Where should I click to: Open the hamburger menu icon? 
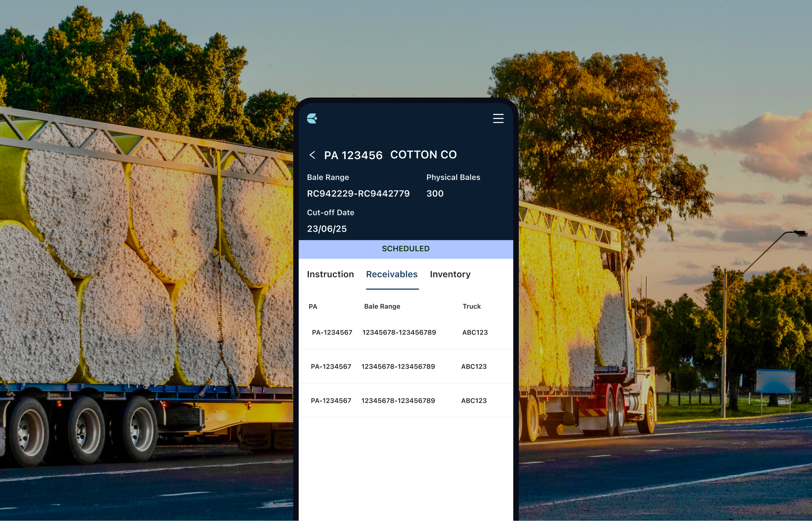pos(498,118)
